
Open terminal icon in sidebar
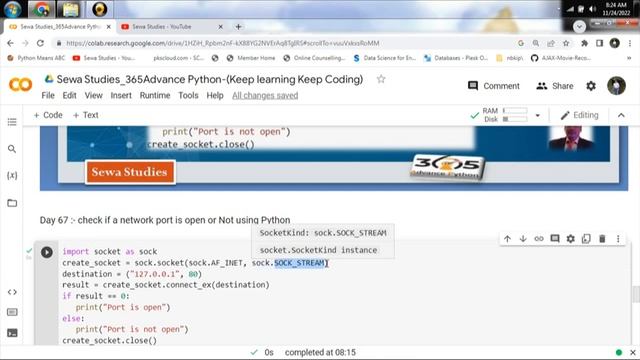coord(12,333)
